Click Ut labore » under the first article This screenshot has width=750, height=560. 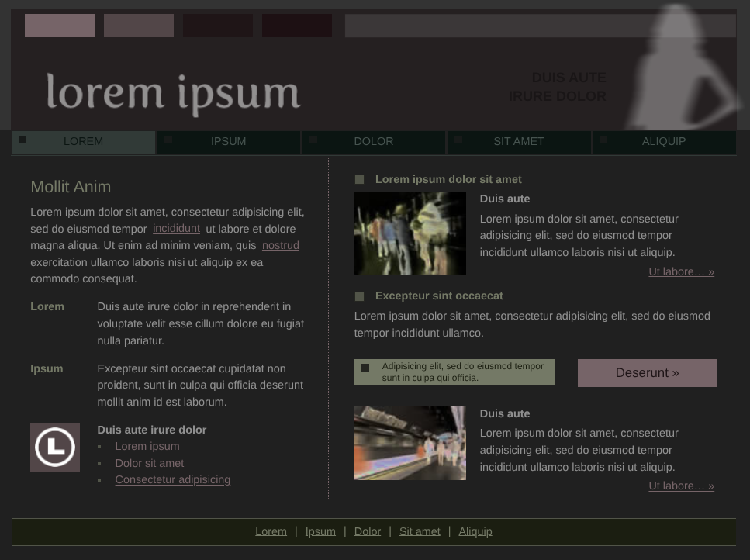(x=681, y=271)
